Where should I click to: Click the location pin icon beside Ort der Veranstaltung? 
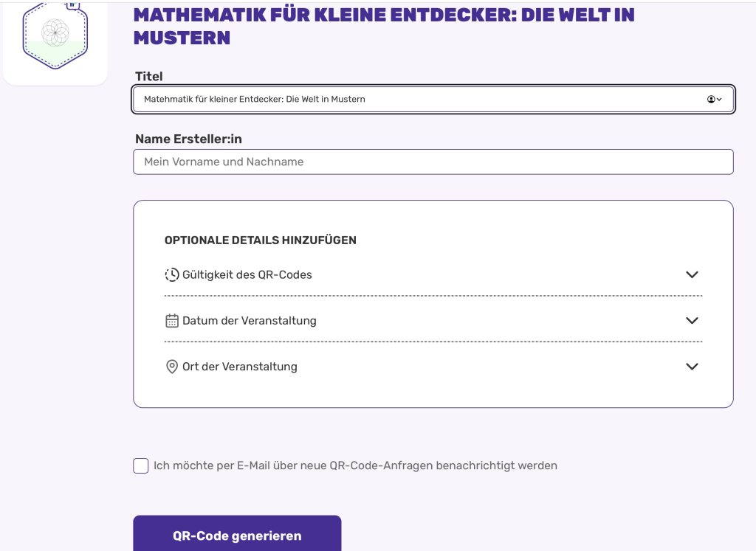[x=172, y=367]
